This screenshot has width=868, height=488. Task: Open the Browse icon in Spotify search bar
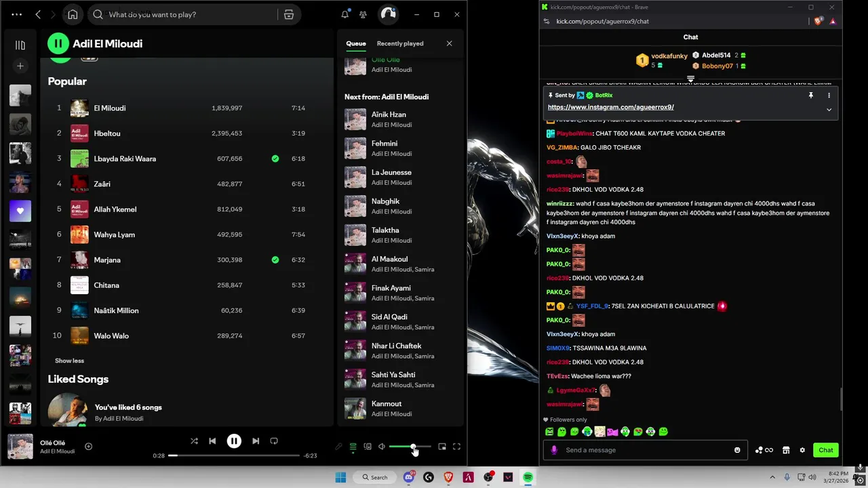(289, 14)
